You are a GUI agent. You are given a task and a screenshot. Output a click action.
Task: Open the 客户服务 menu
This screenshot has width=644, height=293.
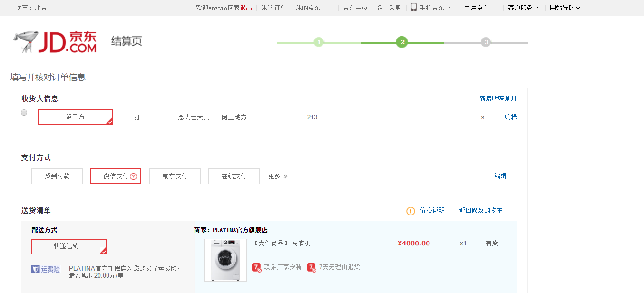(x=523, y=8)
